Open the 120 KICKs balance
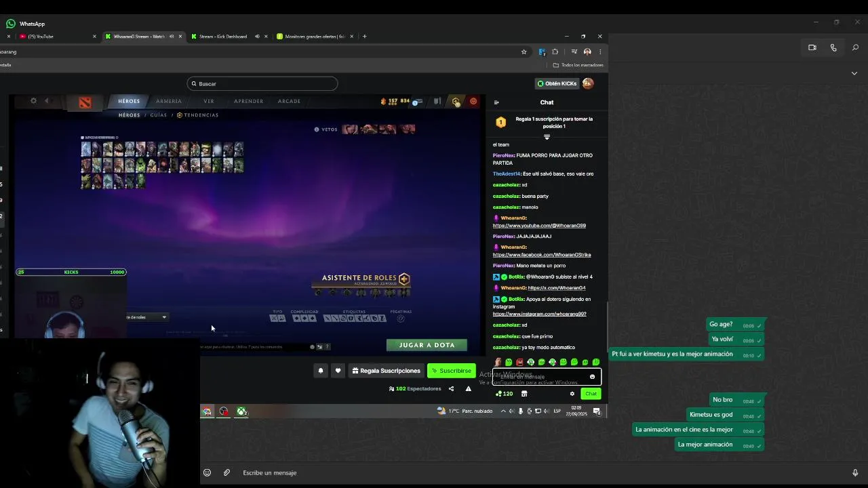The image size is (868, 488). coord(505,394)
